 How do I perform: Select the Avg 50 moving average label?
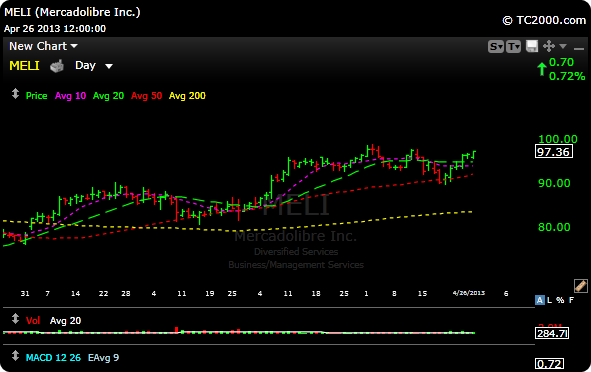(147, 96)
